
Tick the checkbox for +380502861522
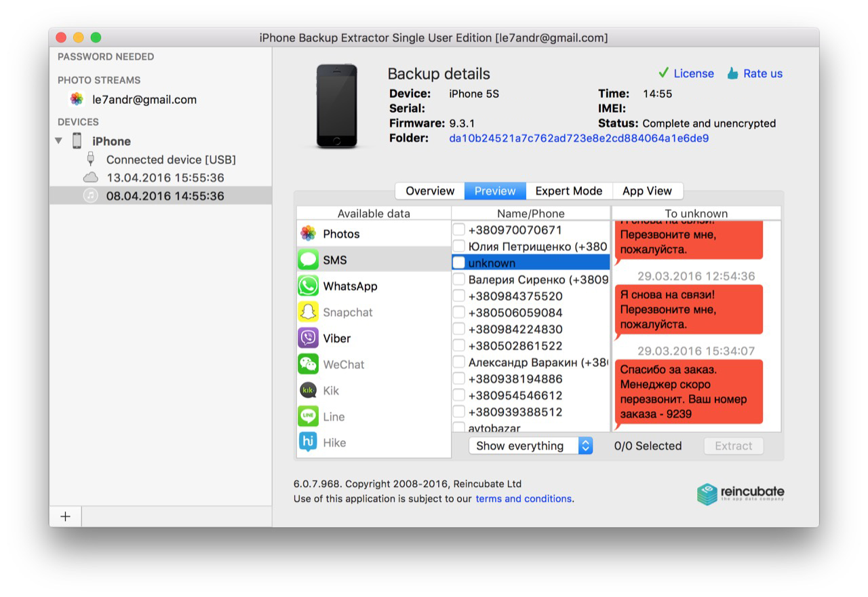pyautogui.click(x=459, y=345)
